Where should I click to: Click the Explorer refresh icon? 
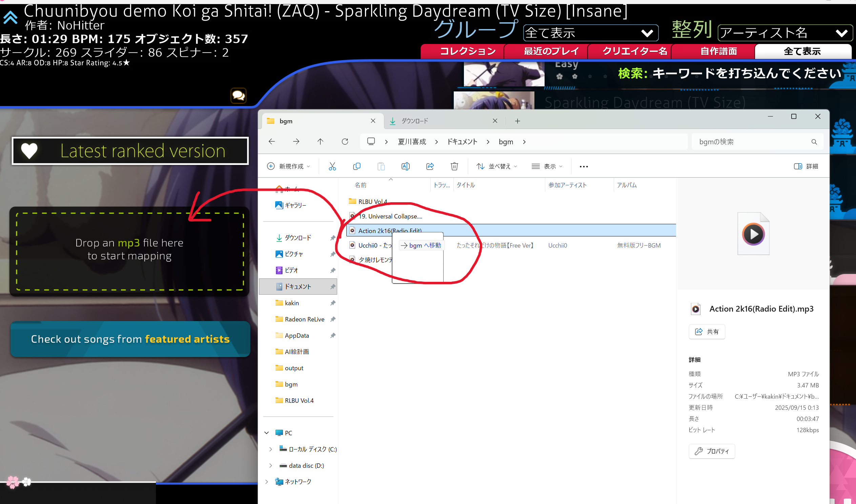(345, 142)
